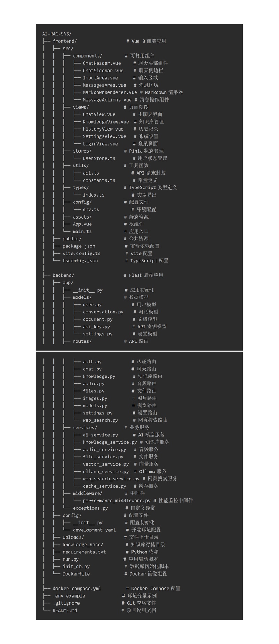Screen dimensions: 279x644
Task: Select MarkdownRenderer.vue in the components folder
Action: [110, 92]
